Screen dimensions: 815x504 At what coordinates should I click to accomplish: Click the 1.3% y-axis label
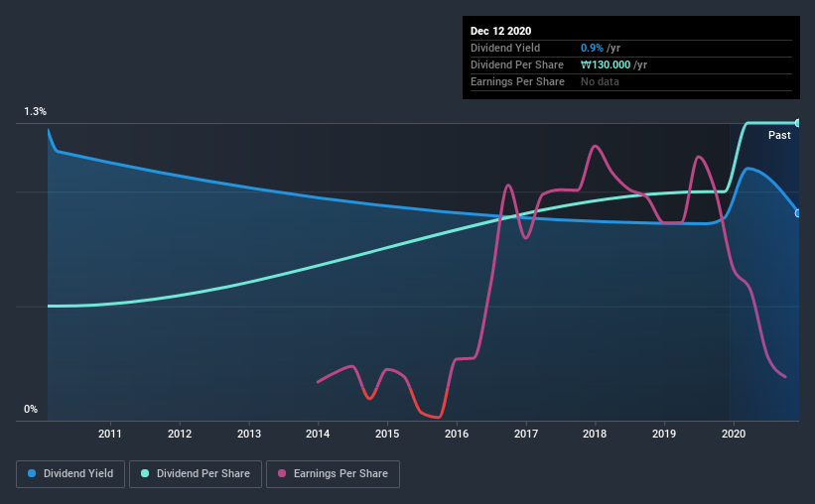click(x=35, y=111)
